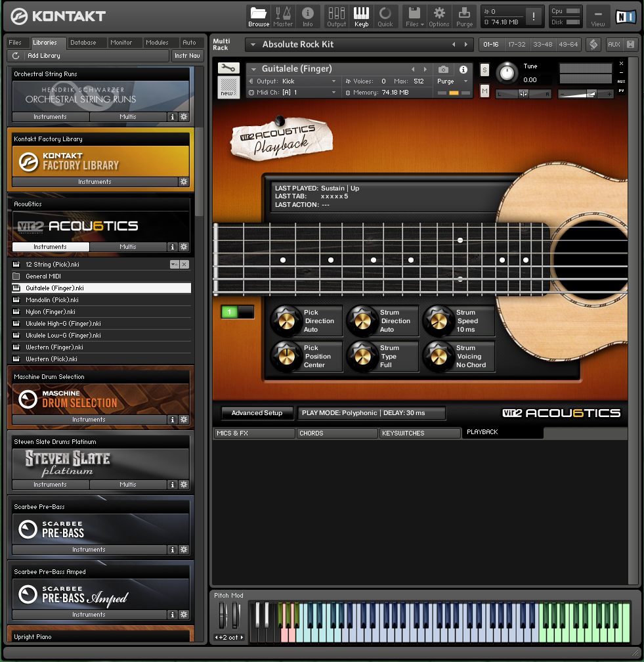The image size is (644, 662).
Task: Switch to the MICS & FX tab
Action: pyautogui.click(x=254, y=433)
